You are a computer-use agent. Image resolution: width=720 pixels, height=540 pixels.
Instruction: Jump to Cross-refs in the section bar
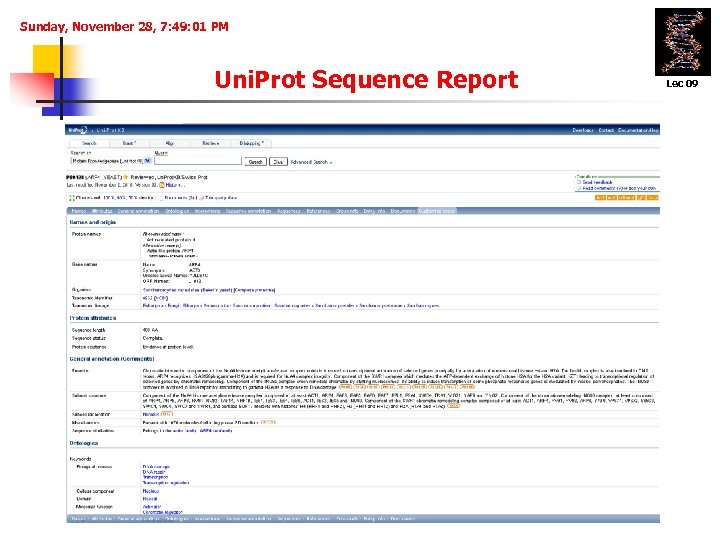(x=347, y=211)
